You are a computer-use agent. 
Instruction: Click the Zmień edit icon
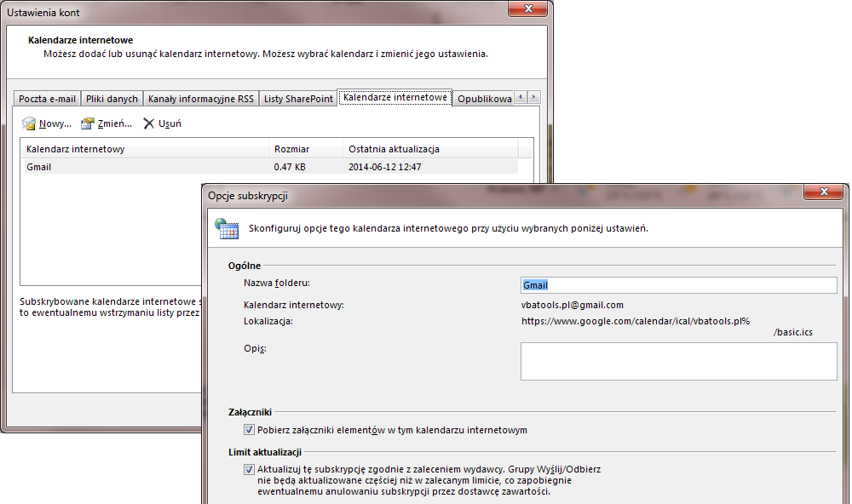[x=87, y=123]
